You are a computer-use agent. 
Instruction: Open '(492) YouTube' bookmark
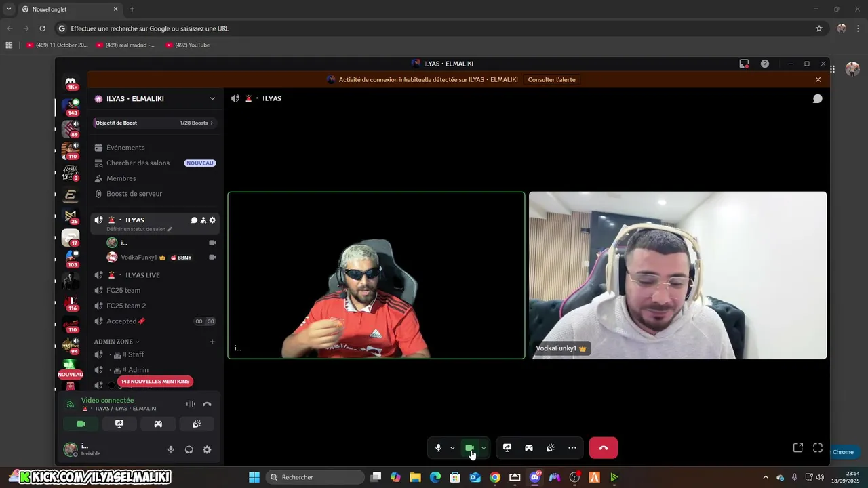tap(188, 45)
